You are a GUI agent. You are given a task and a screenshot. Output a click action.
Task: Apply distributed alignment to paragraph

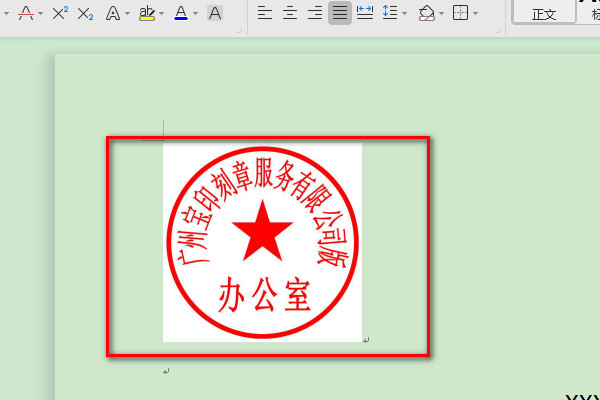pyautogui.click(x=365, y=13)
